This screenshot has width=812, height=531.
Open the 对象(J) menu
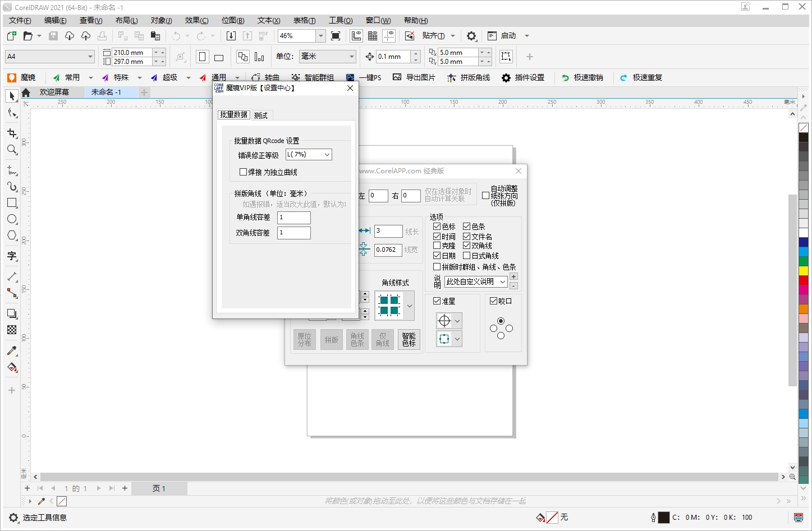pyautogui.click(x=161, y=21)
